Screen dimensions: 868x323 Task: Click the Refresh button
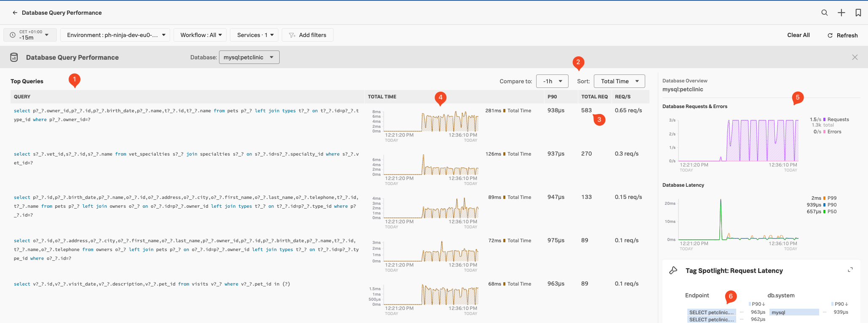[x=842, y=35]
